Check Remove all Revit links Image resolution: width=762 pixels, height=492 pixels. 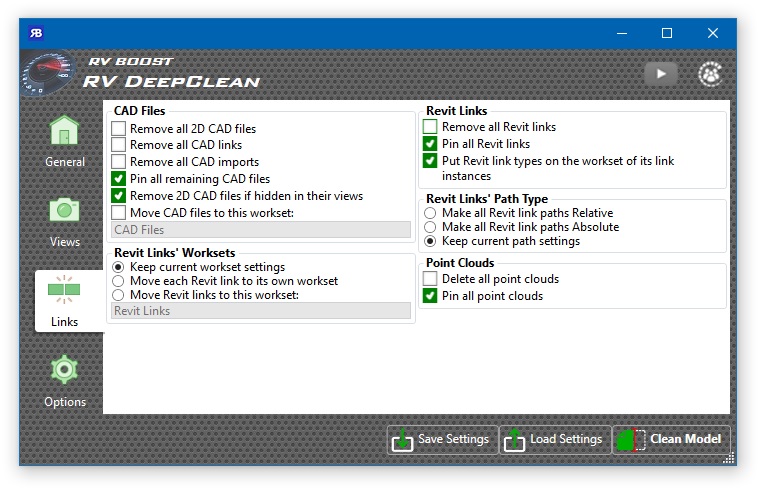pos(430,126)
